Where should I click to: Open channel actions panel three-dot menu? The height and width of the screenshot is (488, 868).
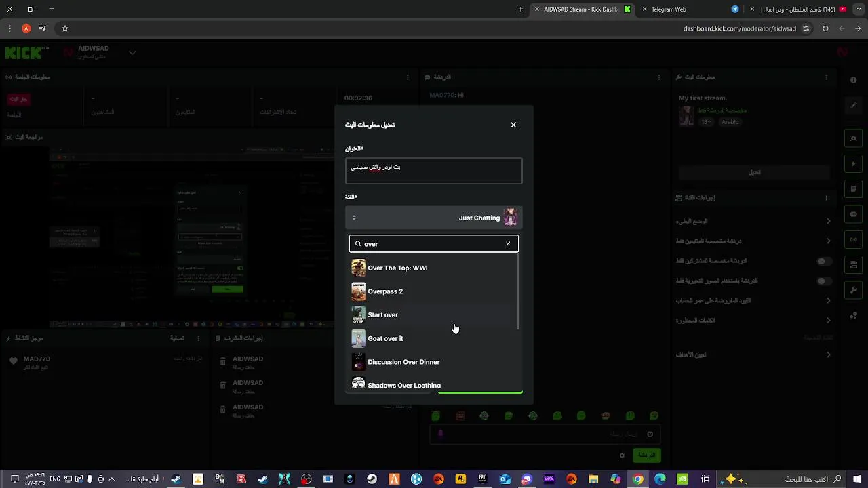click(x=826, y=198)
